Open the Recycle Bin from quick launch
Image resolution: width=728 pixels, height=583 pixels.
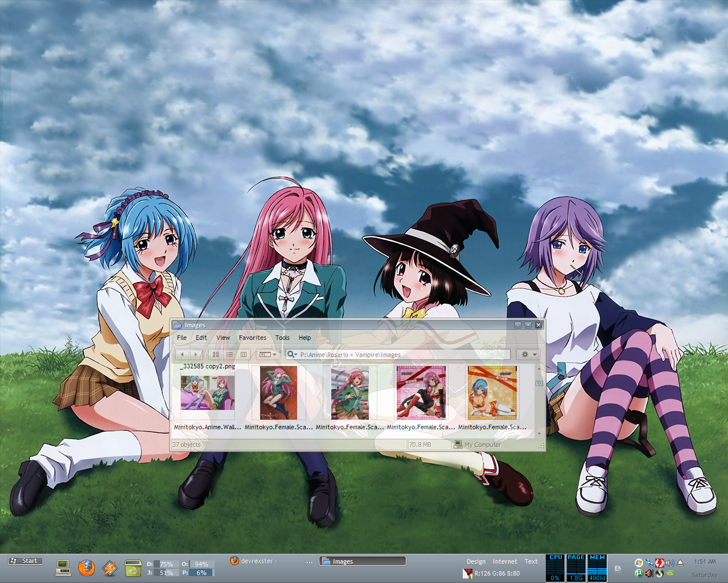[x=133, y=568]
